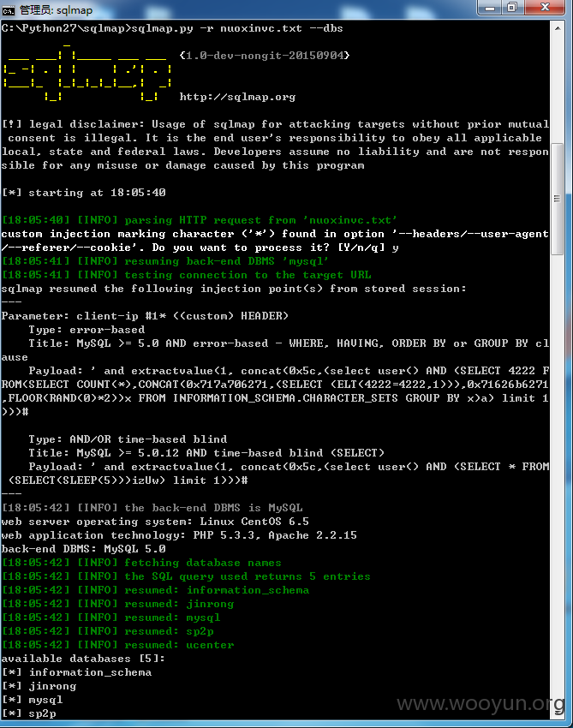573x728 pixels.
Task: Click the yellow sqlmap ASCII logo
Action: pyautogui.click(x=87, y=73)
